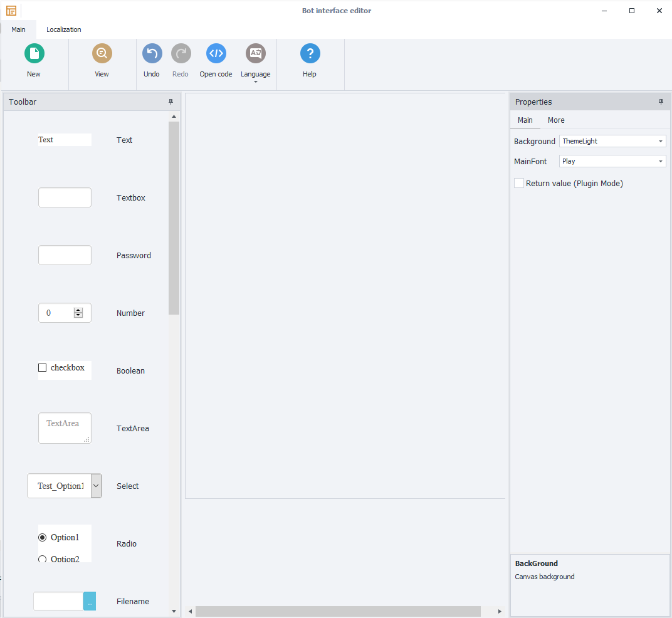Open the Help dialog
The width and height of the screenshot is (672, 618).
(310, 53)
